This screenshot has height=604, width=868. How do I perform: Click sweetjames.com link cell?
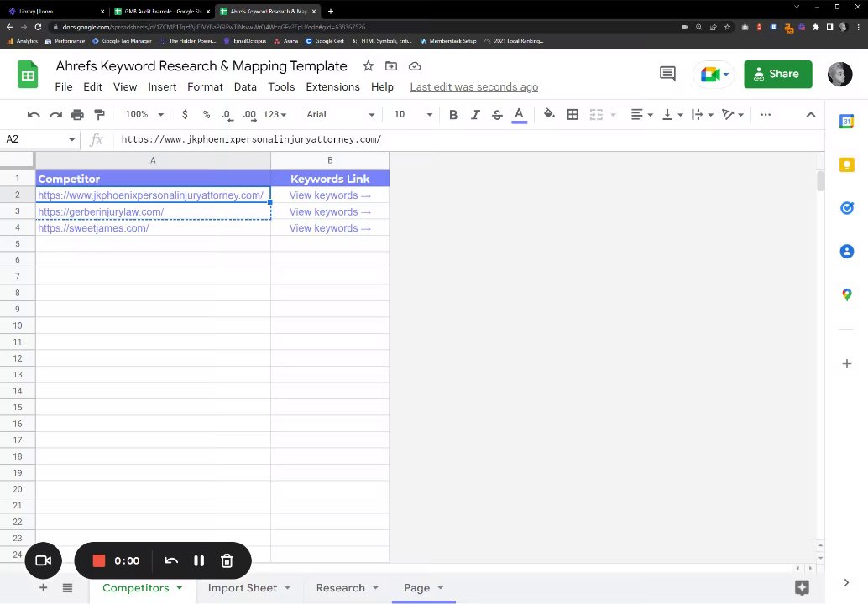[154, 228]
